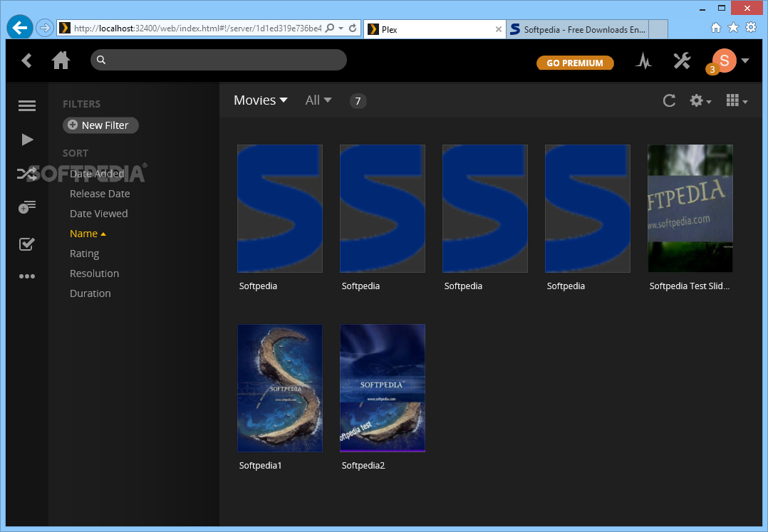Image resolution: width=768 pixels, height=532 pixels.
Task: Open the Softpedia1 movie poster
Action: click(280, 387)
